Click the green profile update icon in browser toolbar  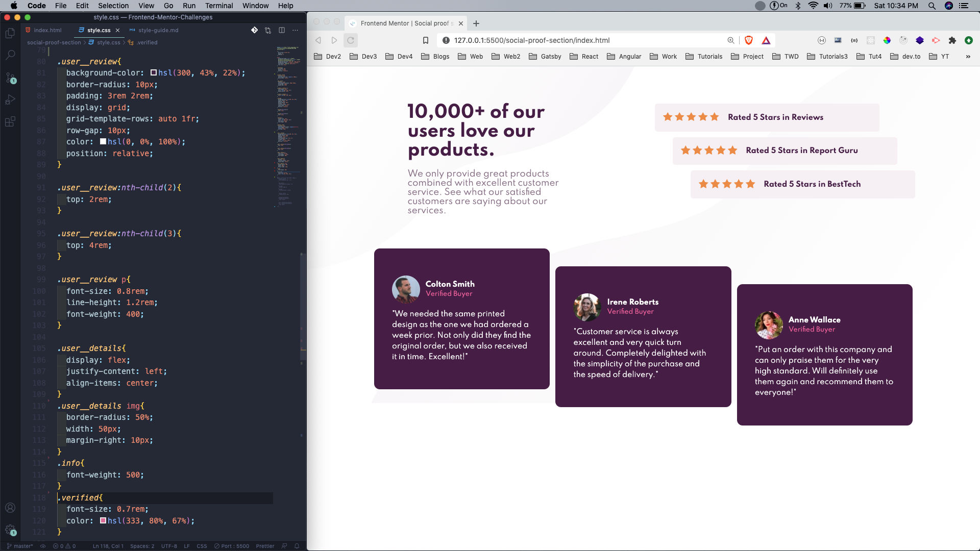click(x=969, y=40)
